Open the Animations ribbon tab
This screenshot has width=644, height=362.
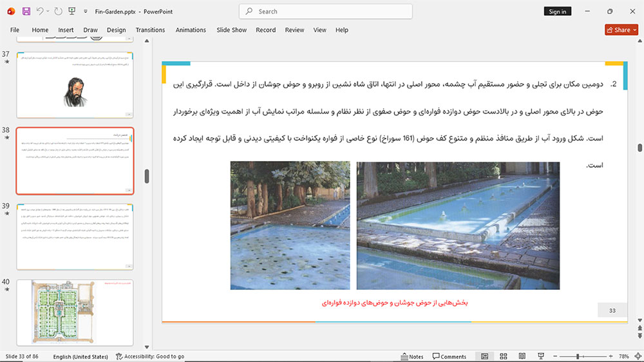tap(191, 30)
